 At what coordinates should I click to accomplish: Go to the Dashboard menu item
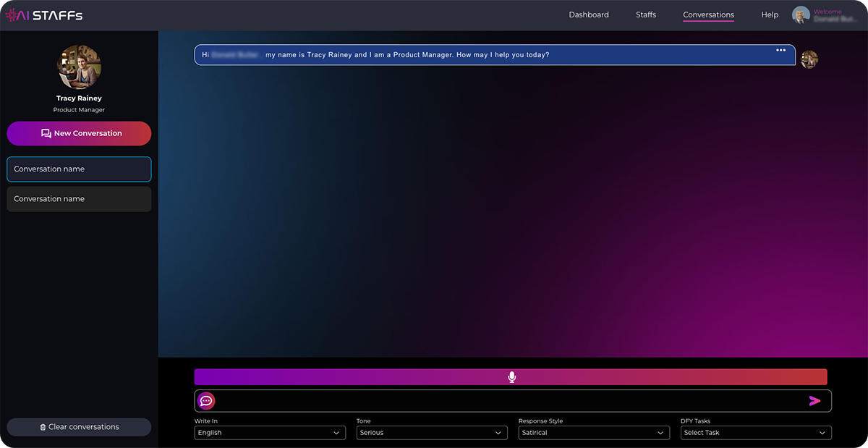589,15
